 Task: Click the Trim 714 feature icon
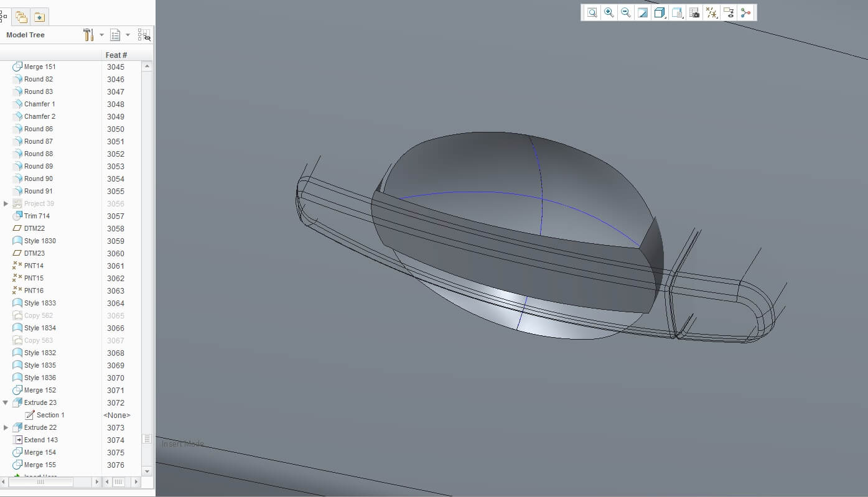click(x=17, y=216)
